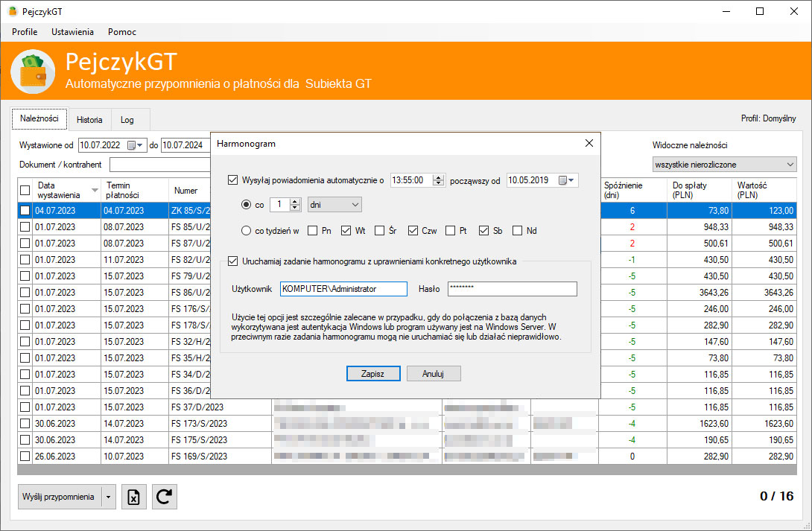The width and height of the screenshot is (812, 531).
Task: Sort by 'Data wystawienia' column arrow
Action: [x=95, y=191]
